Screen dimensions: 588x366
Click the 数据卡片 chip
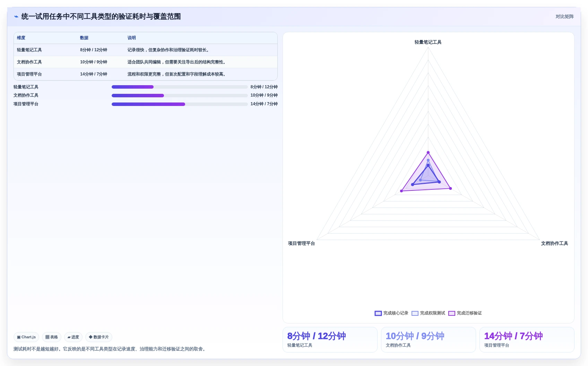pos(99,337)
